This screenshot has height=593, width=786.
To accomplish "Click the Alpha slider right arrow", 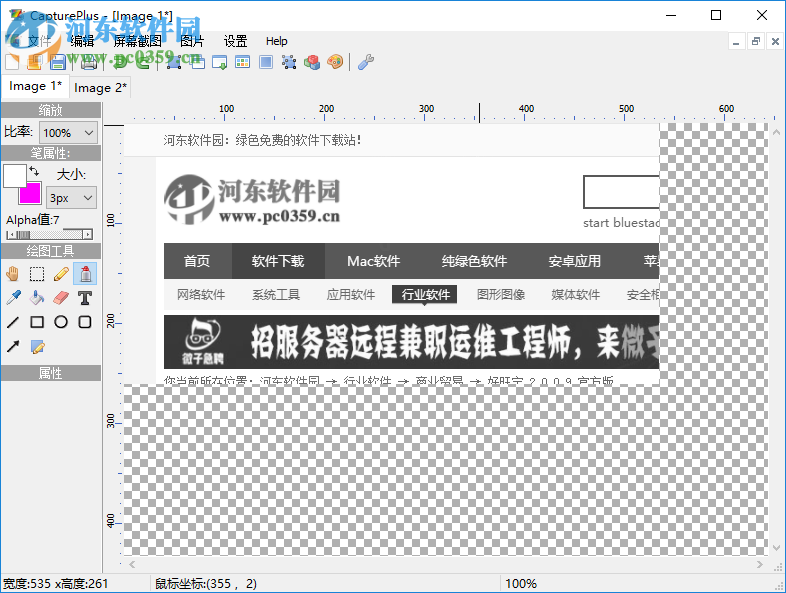I will 88,235.
